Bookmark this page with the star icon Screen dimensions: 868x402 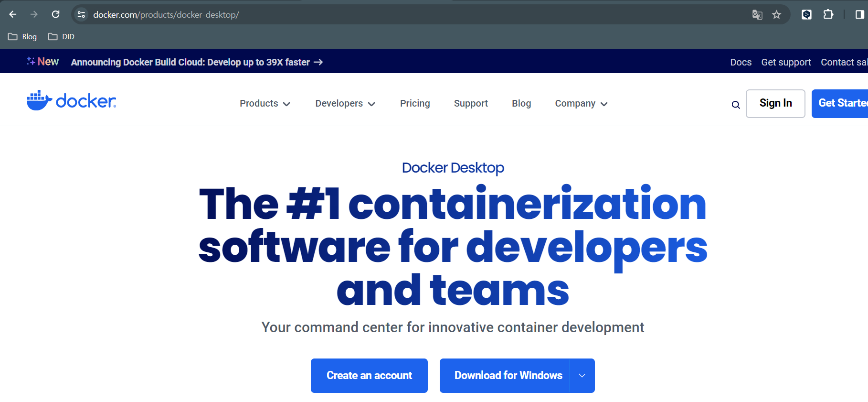(777, 15)
